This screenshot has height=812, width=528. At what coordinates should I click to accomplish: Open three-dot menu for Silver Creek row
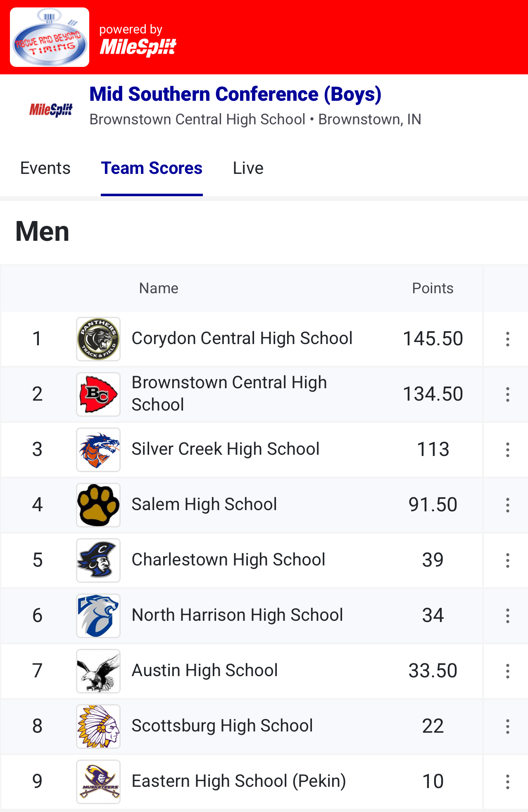pos(507,450)
